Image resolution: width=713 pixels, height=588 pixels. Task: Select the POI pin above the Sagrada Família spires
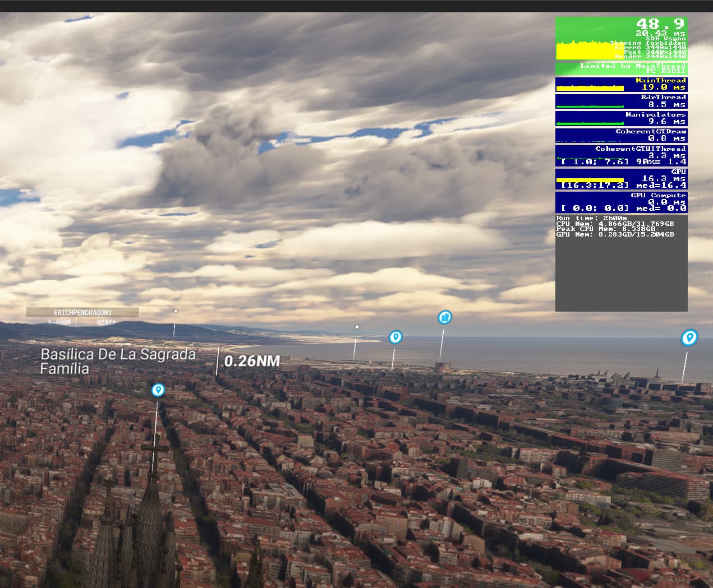(157, 390)
